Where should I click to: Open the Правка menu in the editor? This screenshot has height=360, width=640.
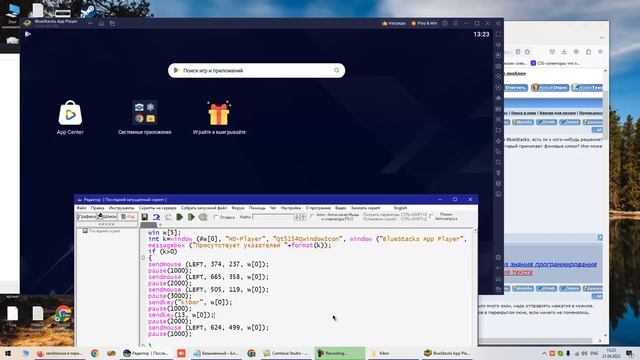[x=98, y=208]
